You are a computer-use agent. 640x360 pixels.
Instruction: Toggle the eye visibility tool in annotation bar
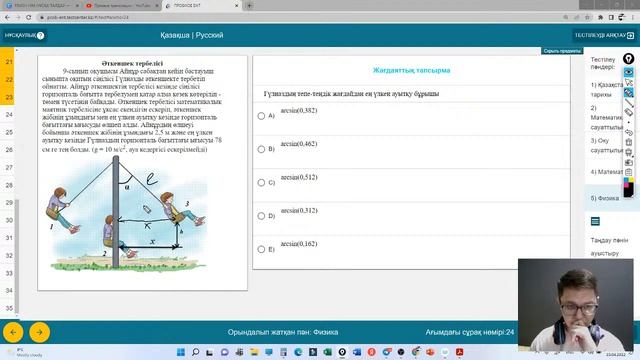(629, 72)
